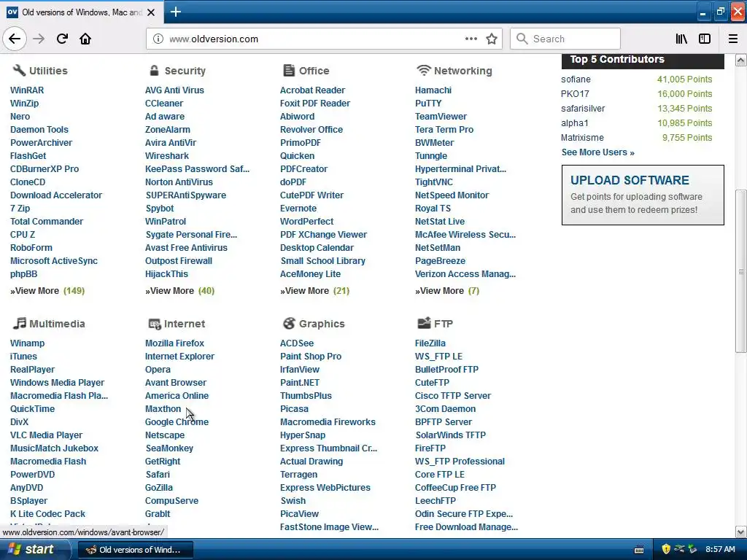
Task: Click the vertical scrollbar thumb
Action: (740, 271)
